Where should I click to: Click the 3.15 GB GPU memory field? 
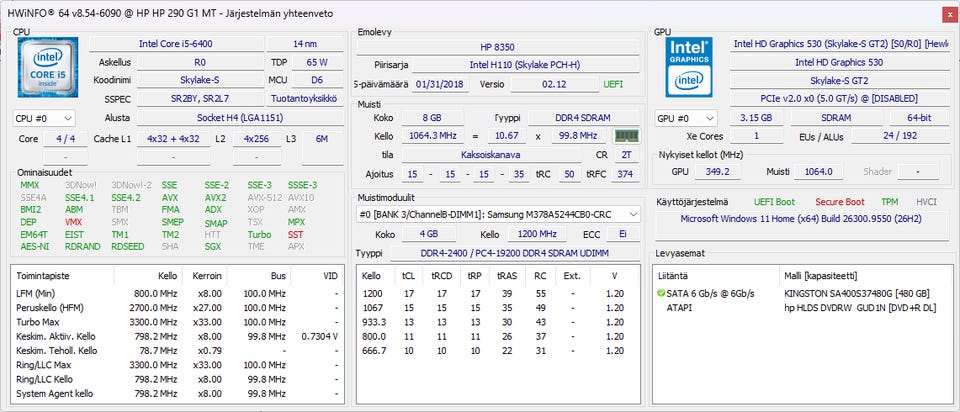756,118
